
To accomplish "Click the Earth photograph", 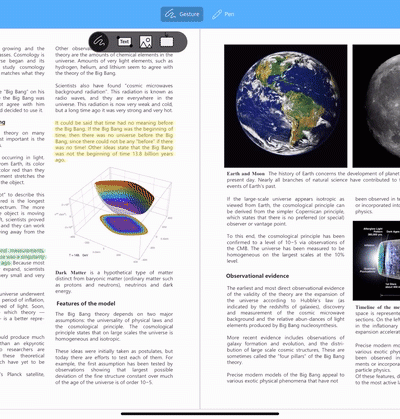I will tap(286, 106).
